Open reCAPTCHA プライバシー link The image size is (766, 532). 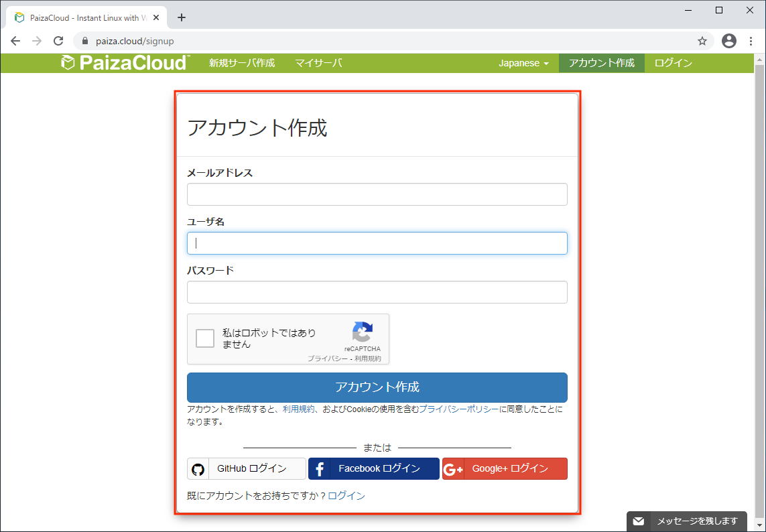(x=327, y=358)
